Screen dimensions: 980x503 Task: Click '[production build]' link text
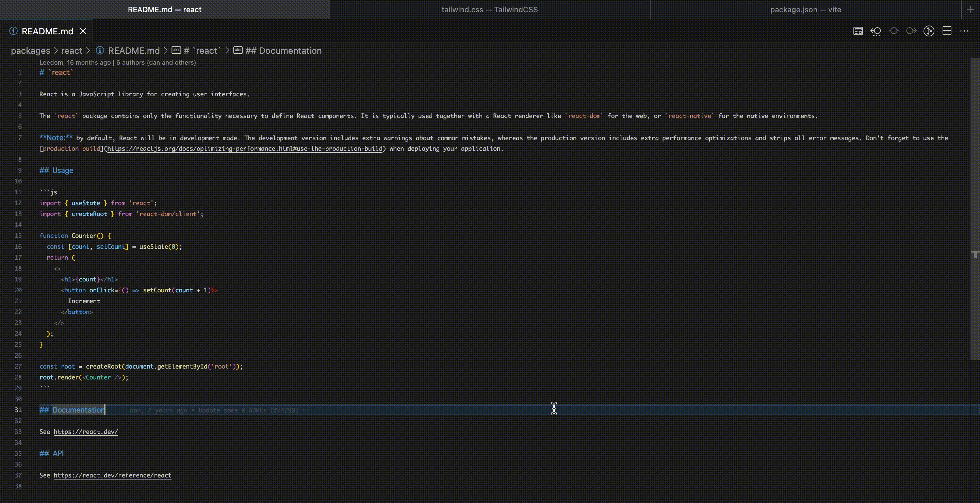71,149
